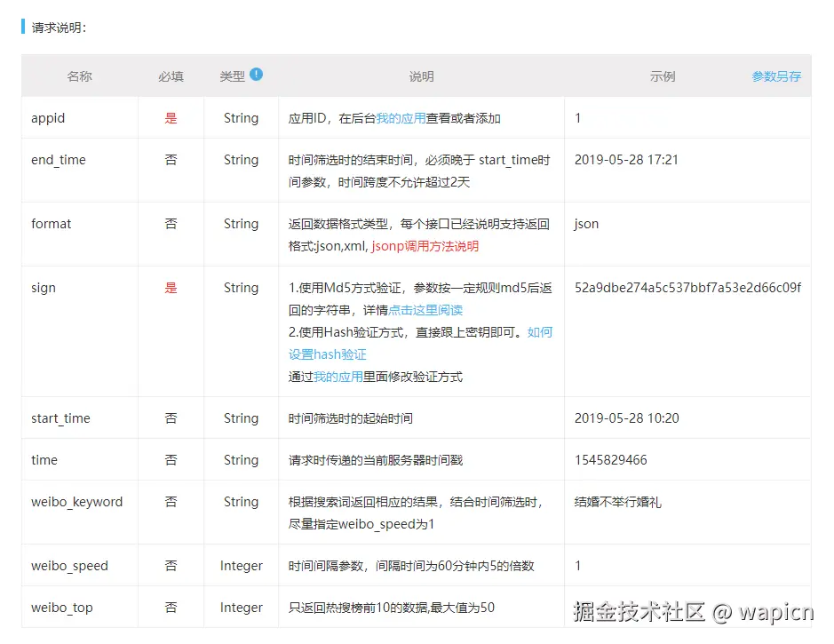Click the 说明 column header
The height and width of the screenshot is (644, 834).
[x=421, y=76]
